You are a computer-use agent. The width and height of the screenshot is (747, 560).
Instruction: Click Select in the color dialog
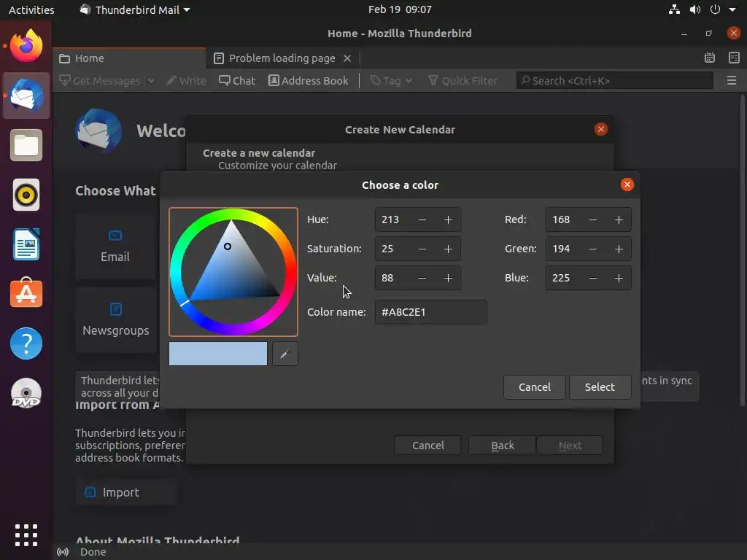tap(600, 387)
